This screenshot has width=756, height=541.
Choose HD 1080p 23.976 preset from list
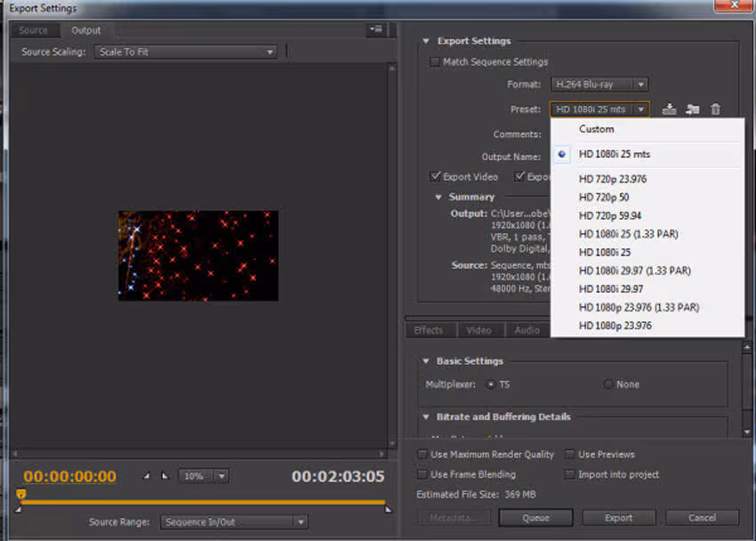click(x=615, y=326)
